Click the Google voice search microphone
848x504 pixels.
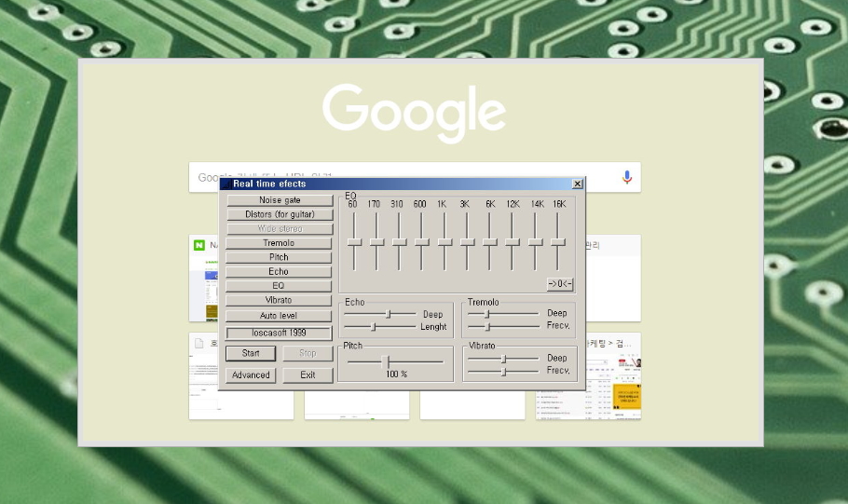[627, 177]
